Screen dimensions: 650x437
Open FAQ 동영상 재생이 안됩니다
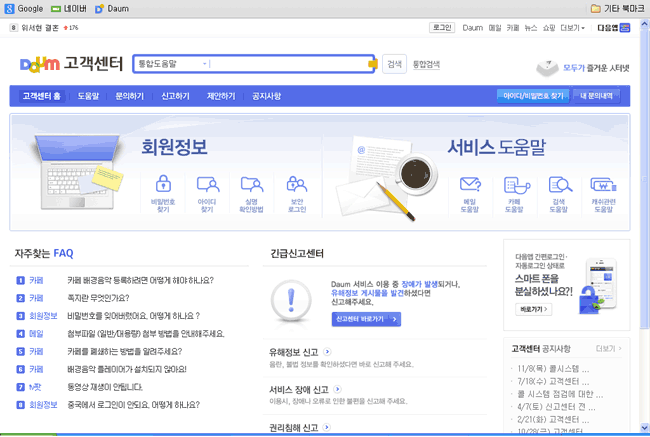[105, 387]
